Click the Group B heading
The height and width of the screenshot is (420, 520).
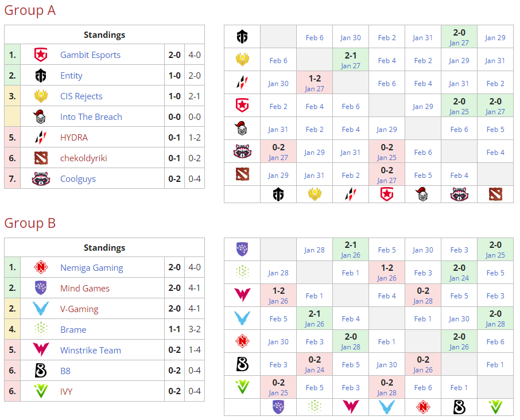[x=30, y=223]
